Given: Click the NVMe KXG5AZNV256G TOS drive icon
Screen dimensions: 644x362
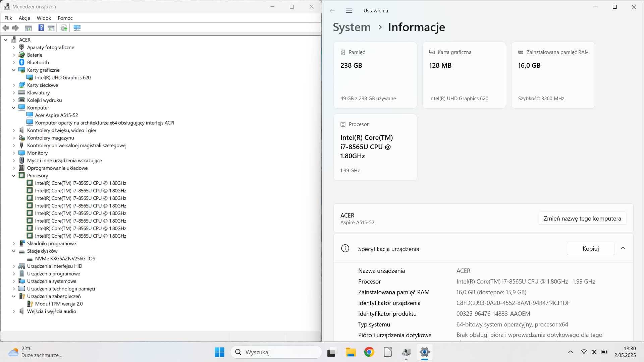Looking at the screenshot, I should click(x=30, y=259).
